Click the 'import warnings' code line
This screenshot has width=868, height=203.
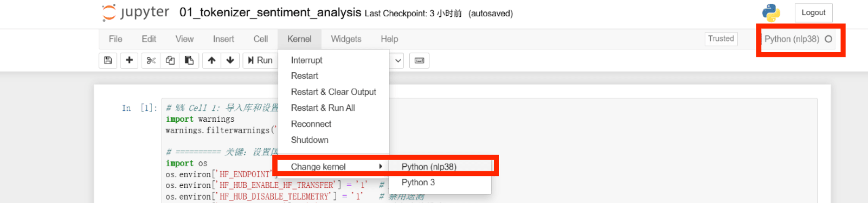point(200,119)
